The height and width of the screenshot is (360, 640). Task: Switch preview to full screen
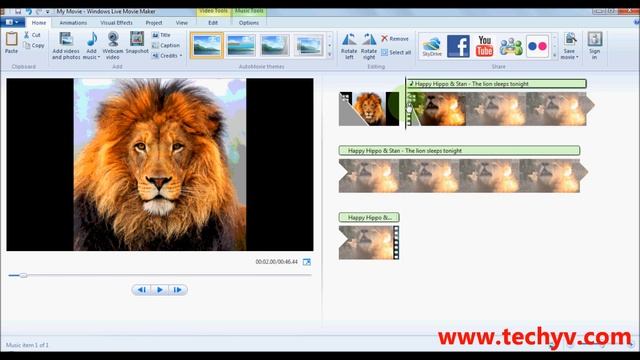point(307,262)
